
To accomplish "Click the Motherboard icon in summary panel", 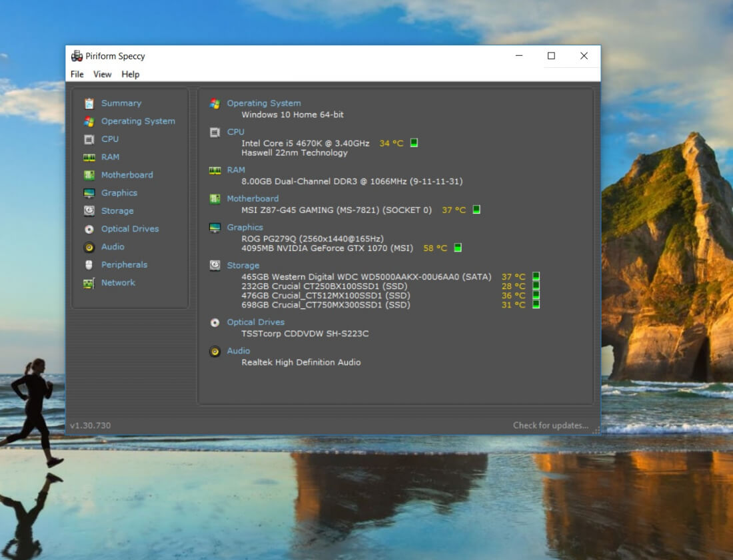I will [x=215, y=199].
